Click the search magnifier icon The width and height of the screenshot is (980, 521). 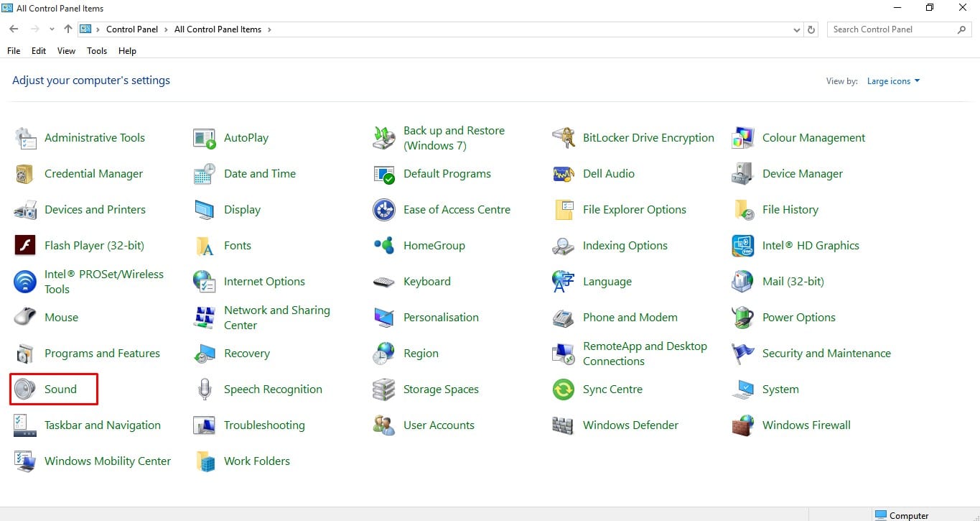[962, 29]
